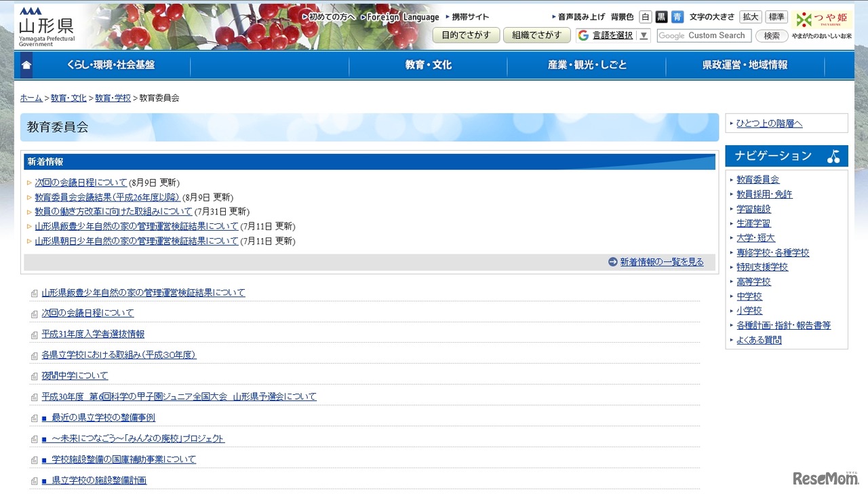Open 学校施設整備の国庫補助事業について link
The width and height of the screenshot is (868, 494).
119,459
